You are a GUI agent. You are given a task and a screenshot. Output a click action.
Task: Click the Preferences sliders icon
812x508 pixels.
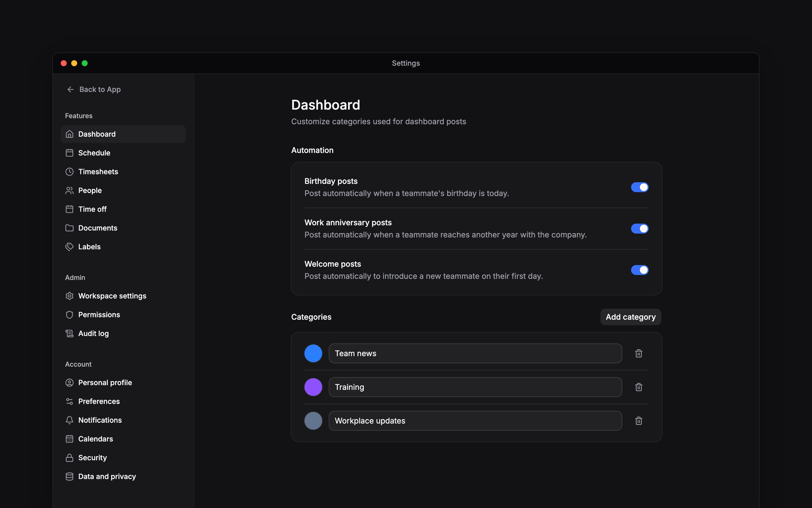[70, 401]
